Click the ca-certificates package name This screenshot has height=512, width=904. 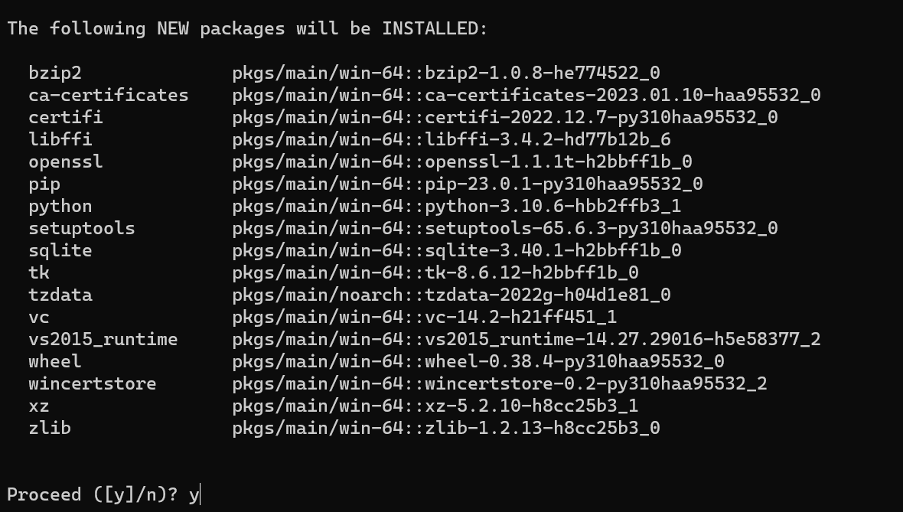pyautogui.click(x=108, y=95)
